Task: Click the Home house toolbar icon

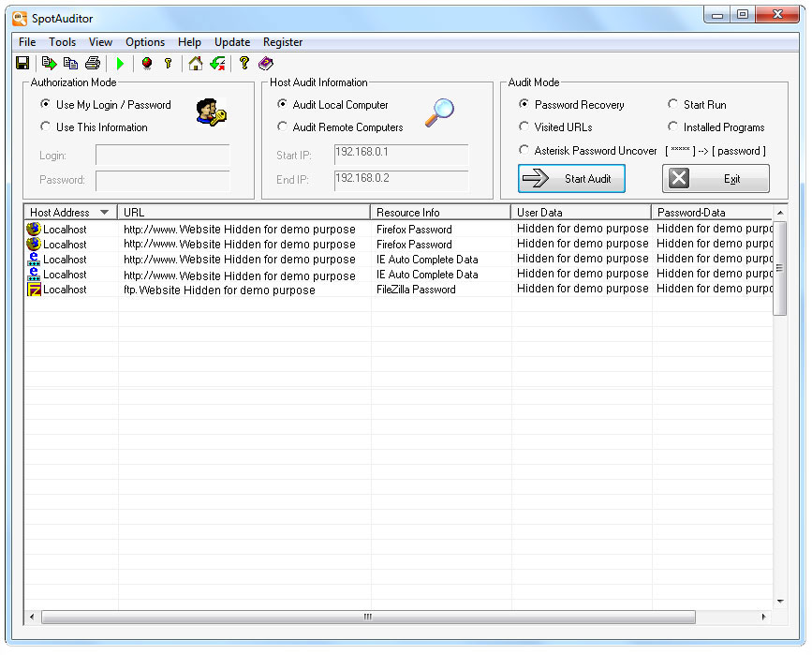Action: tap(195, 64)
